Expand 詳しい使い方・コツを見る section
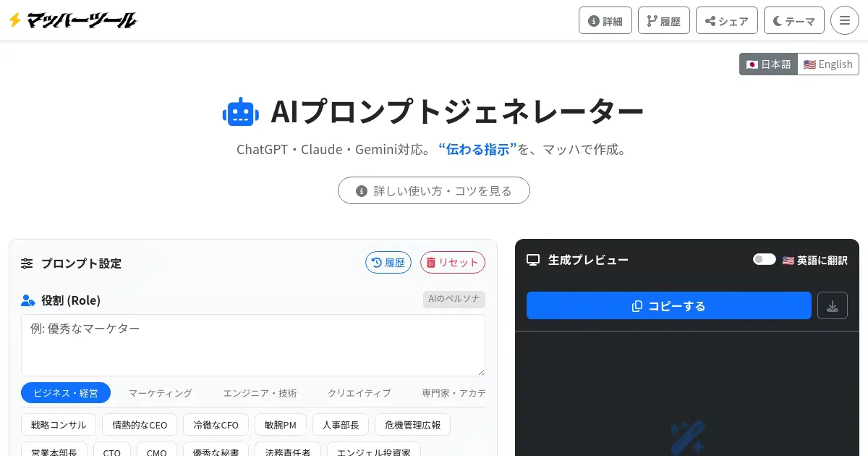868x456 pixels. [x=434, y=191]
